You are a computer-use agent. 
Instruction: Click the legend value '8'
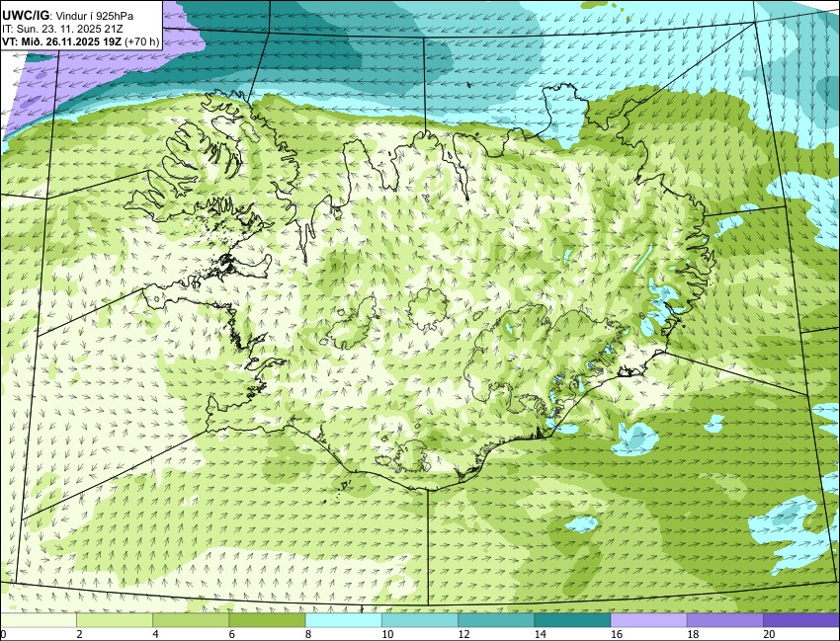click(308, 634)
